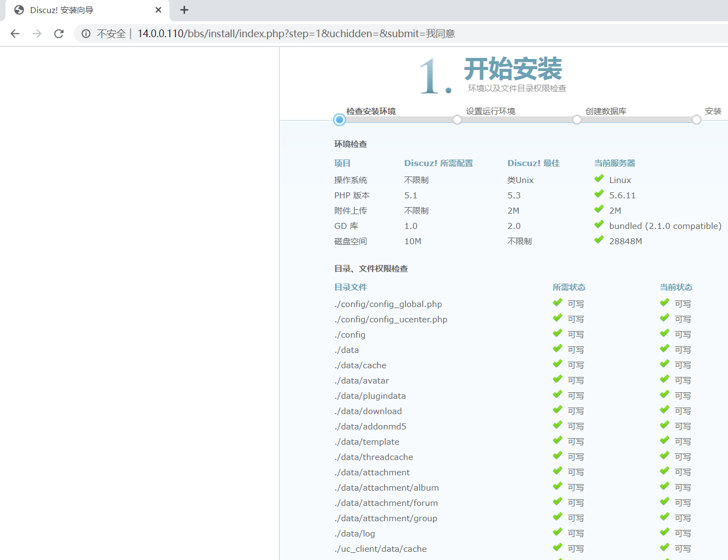Click 当前状态 check for ./data/cache
The width and height of the screenshot is (728, 560).
[665, 364]
